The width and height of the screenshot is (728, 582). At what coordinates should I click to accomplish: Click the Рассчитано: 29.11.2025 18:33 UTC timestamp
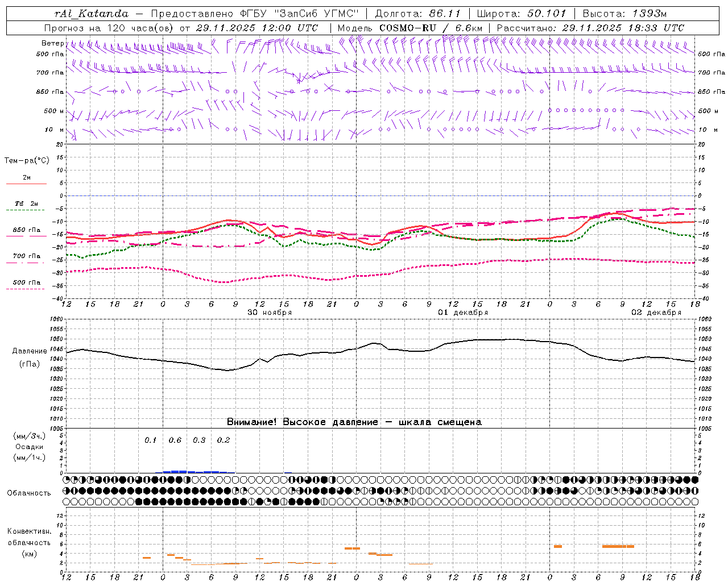[x=590, y=28]
